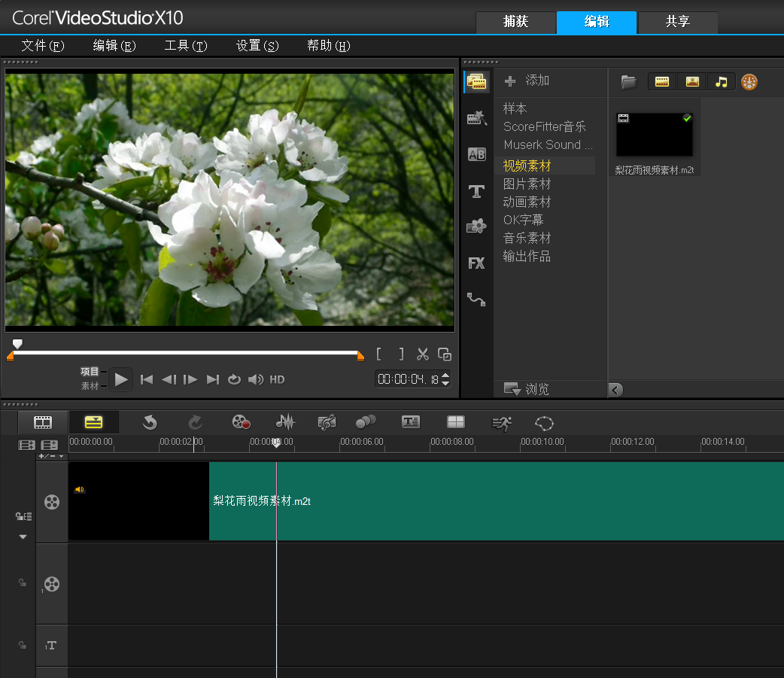
Task: Enlarge the preview window
Action: tap(445, 354)
